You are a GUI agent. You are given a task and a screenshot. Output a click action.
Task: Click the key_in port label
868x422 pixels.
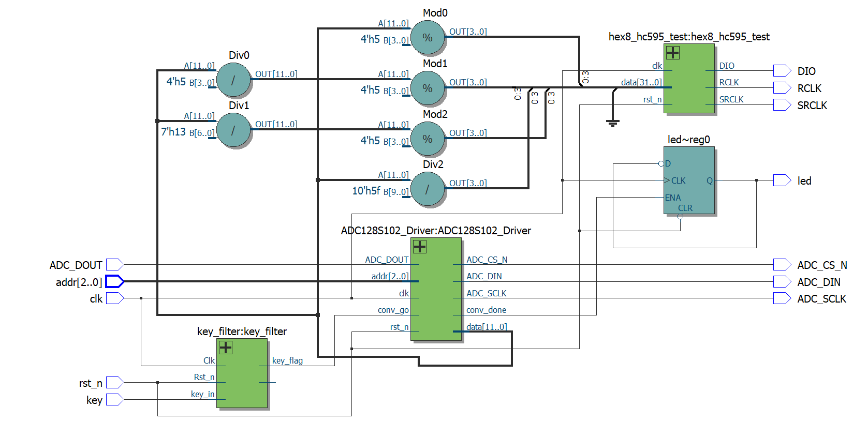click(202, 394)
